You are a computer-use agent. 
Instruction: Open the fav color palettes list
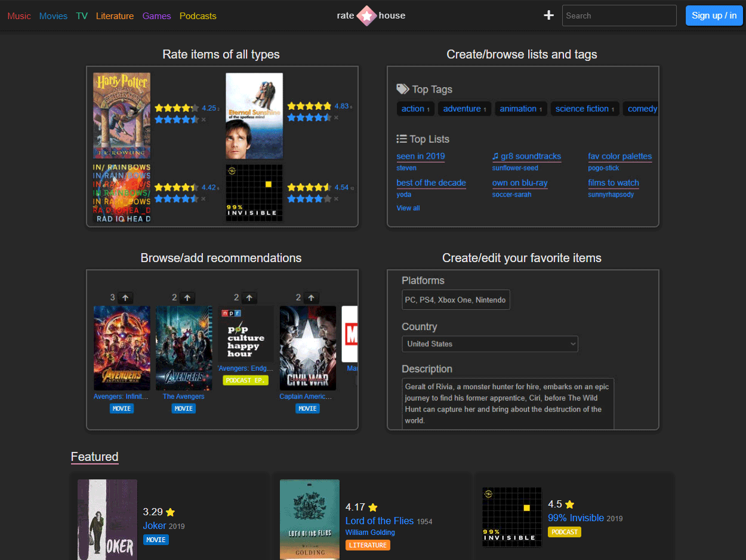(x=620, y=156)
